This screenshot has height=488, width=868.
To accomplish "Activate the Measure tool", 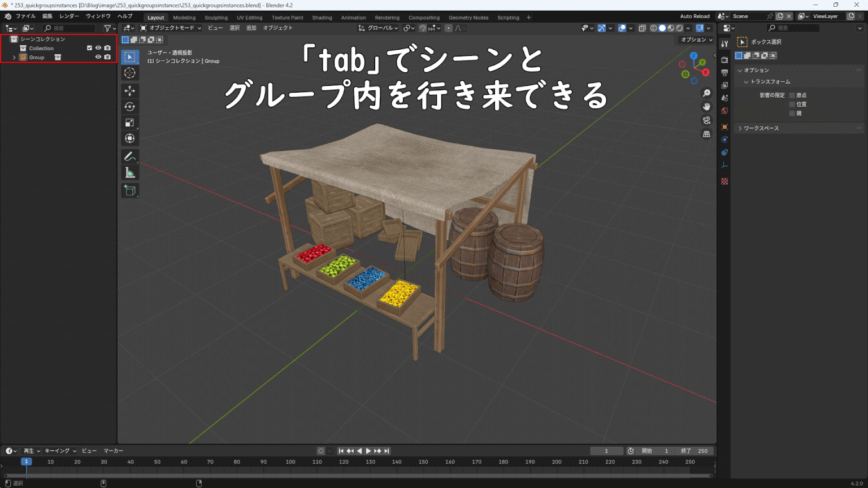I will [x=130, y=172].
